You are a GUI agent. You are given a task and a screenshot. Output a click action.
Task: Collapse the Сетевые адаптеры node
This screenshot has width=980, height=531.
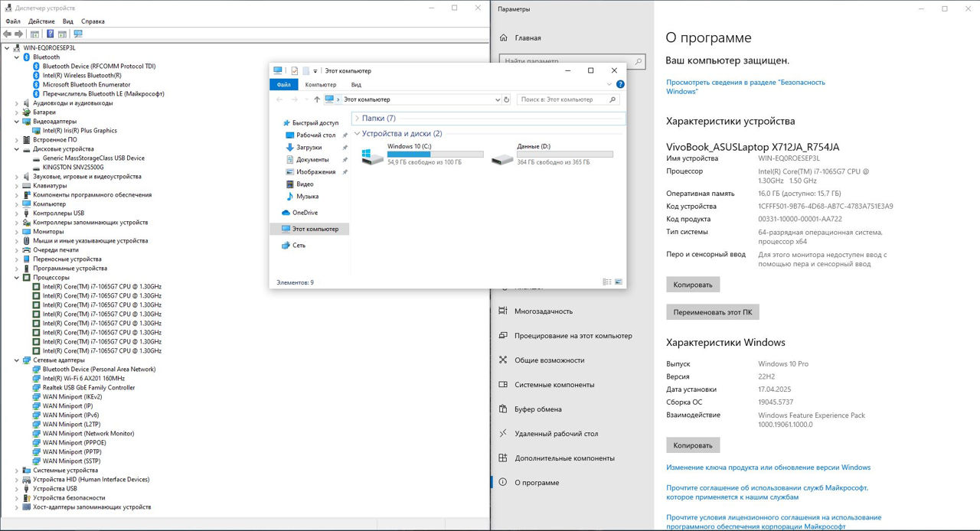pos(17,360)
